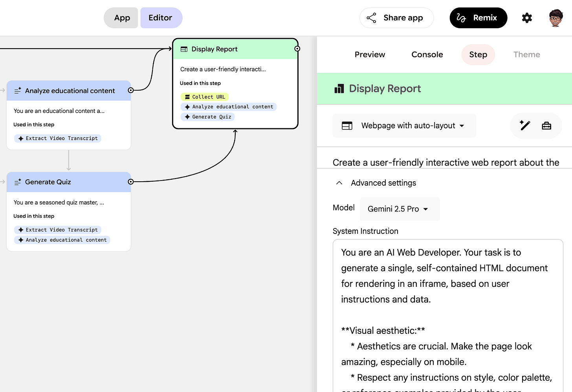572x392 pixels.
Task: Open the Console tab
Action: [427, 55]
